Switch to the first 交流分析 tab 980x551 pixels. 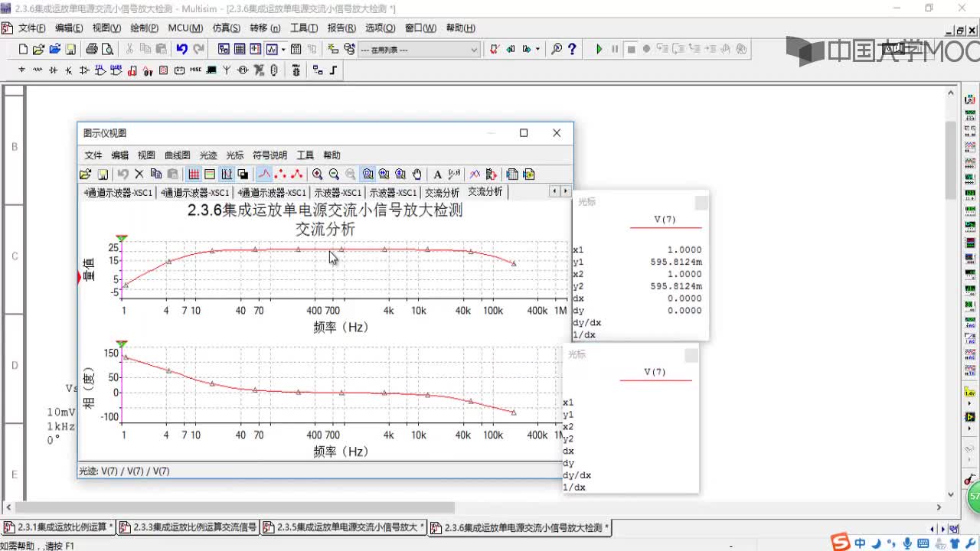(442, 193)
